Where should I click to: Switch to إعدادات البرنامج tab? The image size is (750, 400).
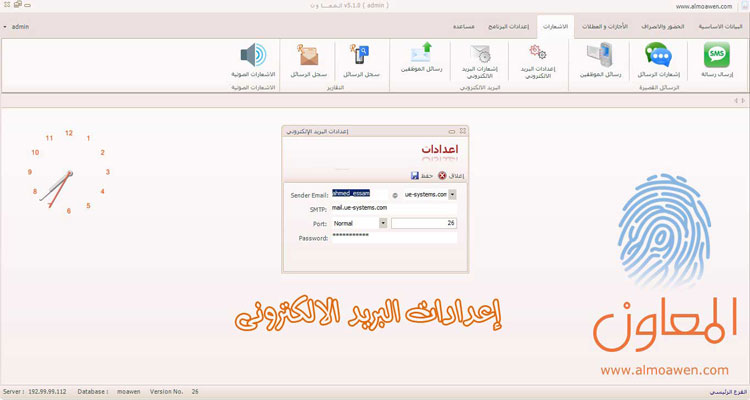[508, 26]
